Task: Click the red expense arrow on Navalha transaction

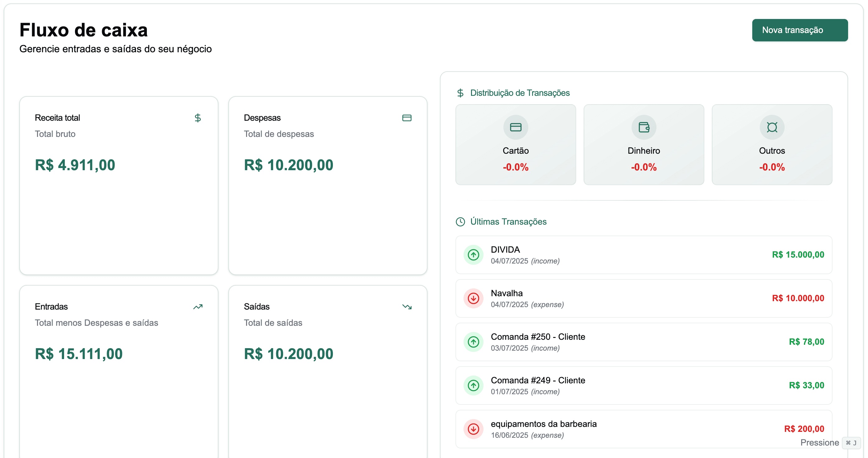Action: point(474,299)
